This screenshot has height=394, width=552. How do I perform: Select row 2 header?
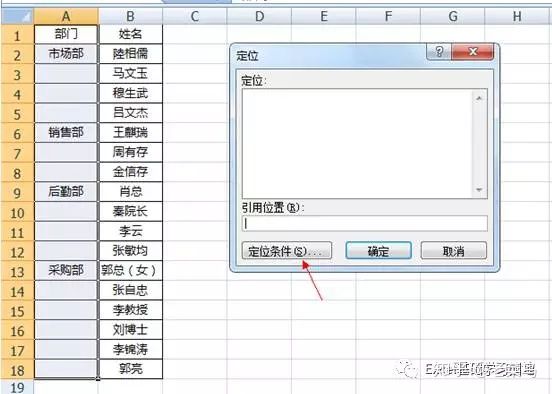(18, 54)
